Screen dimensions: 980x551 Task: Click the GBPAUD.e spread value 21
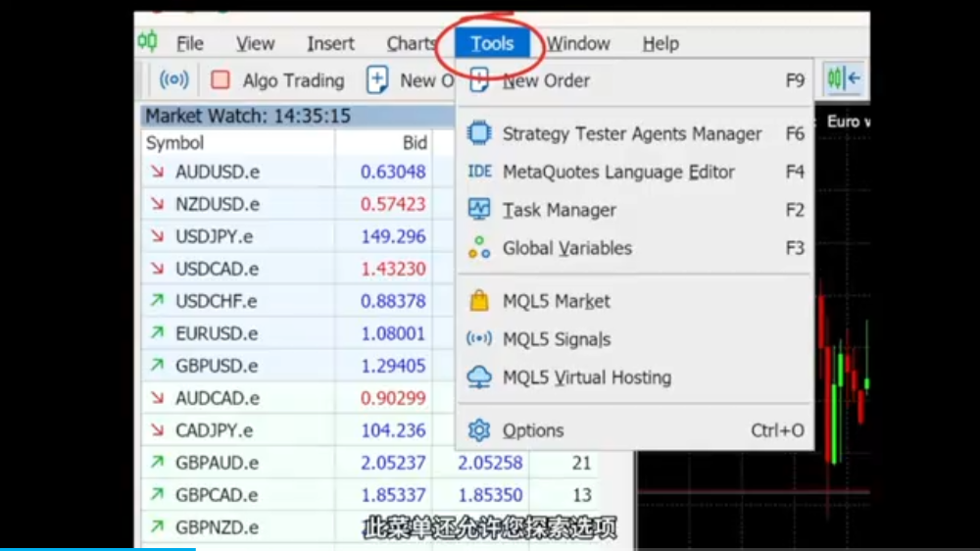point(581,463)
